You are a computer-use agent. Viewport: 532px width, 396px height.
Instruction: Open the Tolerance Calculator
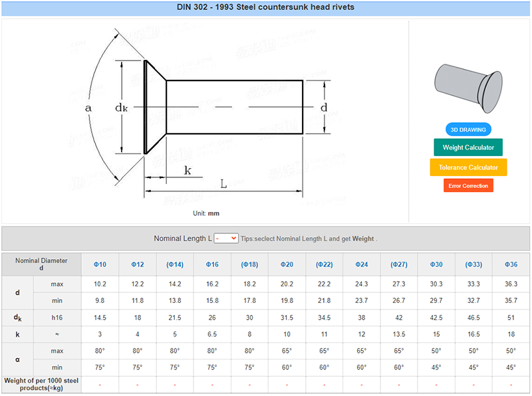[x=468, y=167]
